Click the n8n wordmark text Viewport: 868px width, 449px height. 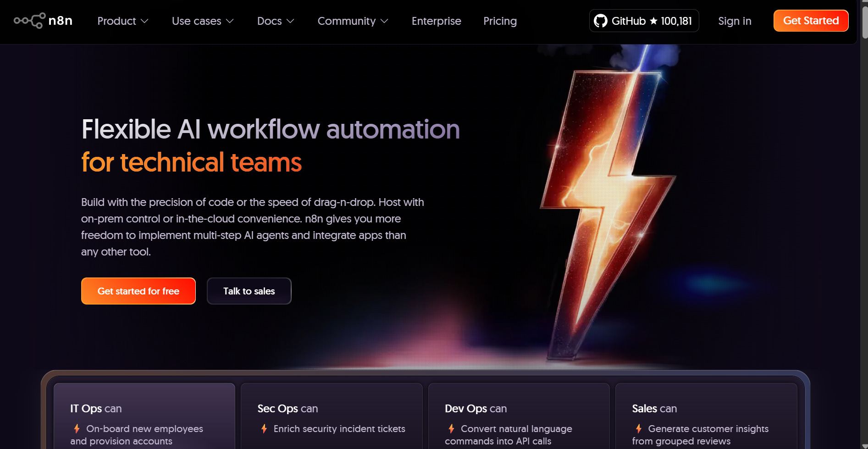point(61,21)
